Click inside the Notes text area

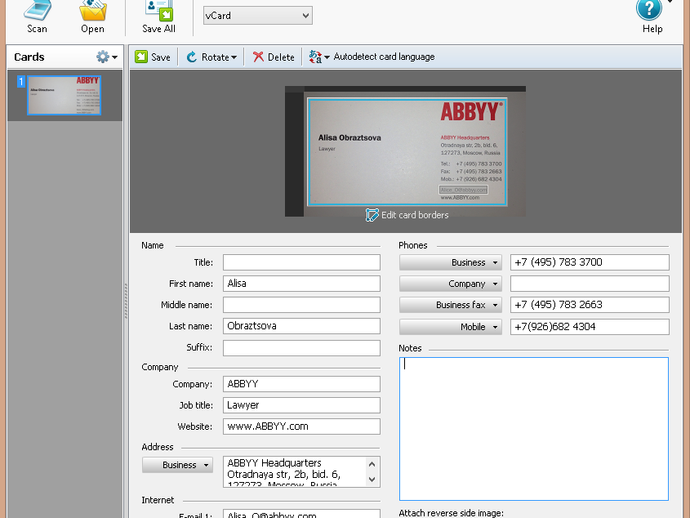pyautogui.click(x=534, y=429)
